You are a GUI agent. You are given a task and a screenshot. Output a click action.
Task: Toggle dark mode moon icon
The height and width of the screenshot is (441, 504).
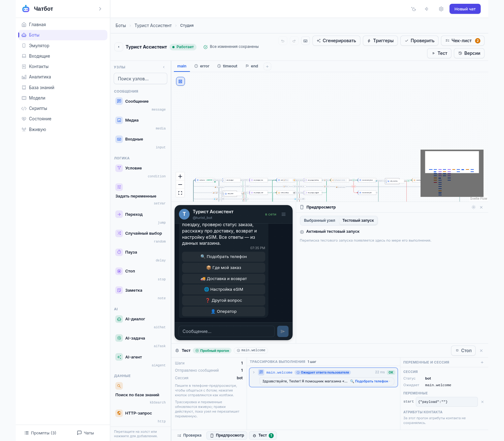point(414,9)
